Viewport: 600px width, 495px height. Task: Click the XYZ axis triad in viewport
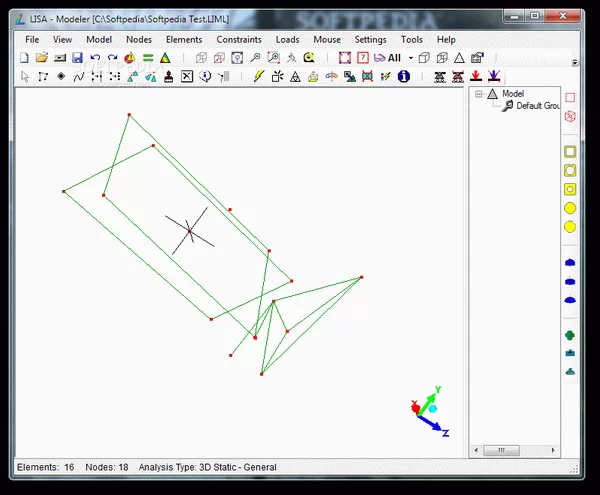point(430,412)
